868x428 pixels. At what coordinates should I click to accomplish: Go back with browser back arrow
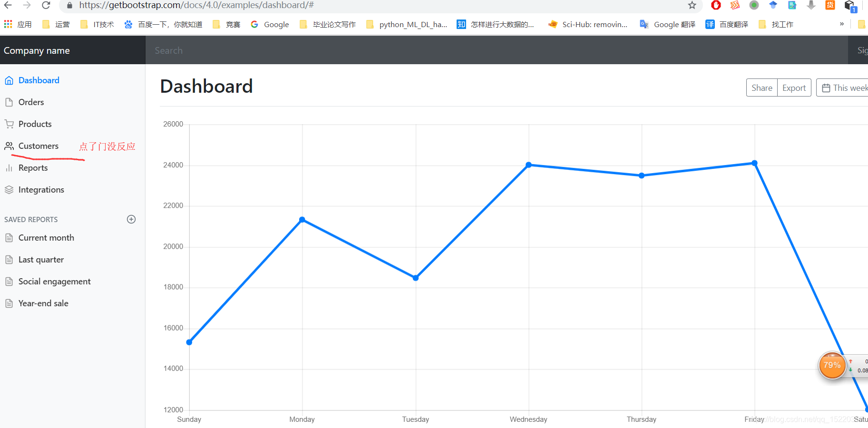pos(8,5)
